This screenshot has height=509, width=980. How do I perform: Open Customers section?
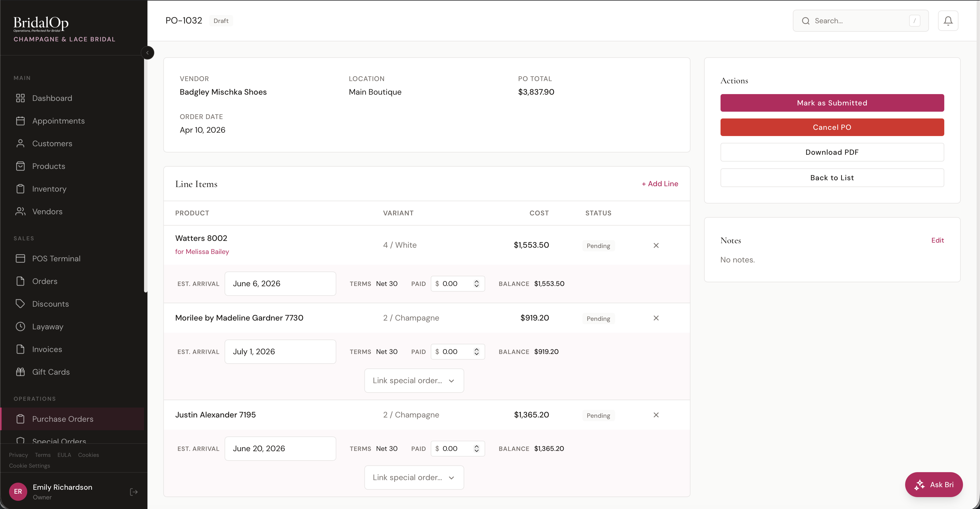coord(72,143)
